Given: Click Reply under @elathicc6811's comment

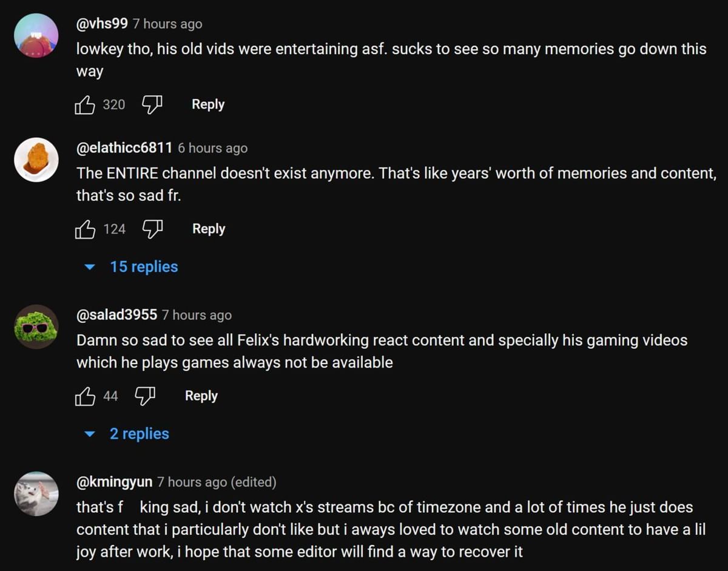Looking at the screenshot, I should [x=208, y=229].
